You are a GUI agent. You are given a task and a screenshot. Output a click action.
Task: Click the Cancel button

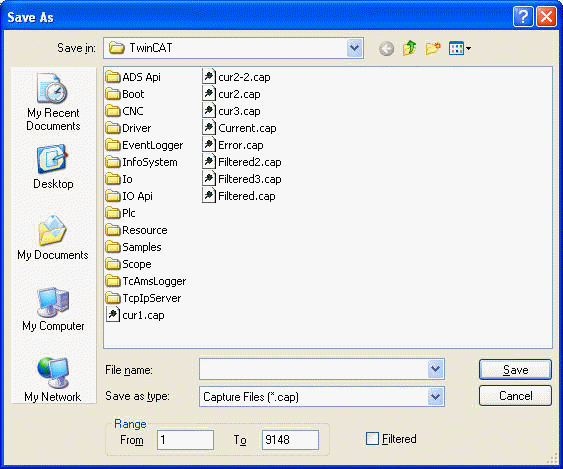coord(515,396)
